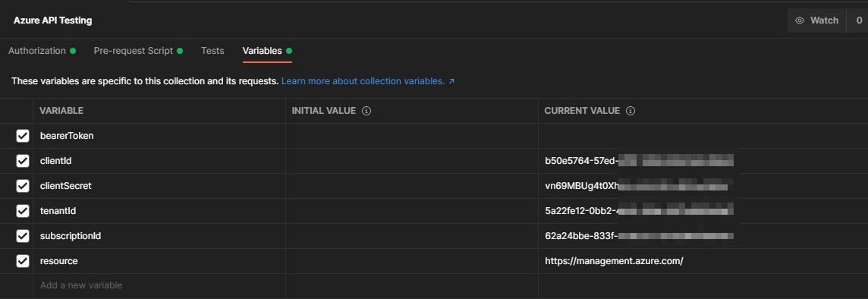Open info icon next to CURRENT VALUE

point(630,111)
